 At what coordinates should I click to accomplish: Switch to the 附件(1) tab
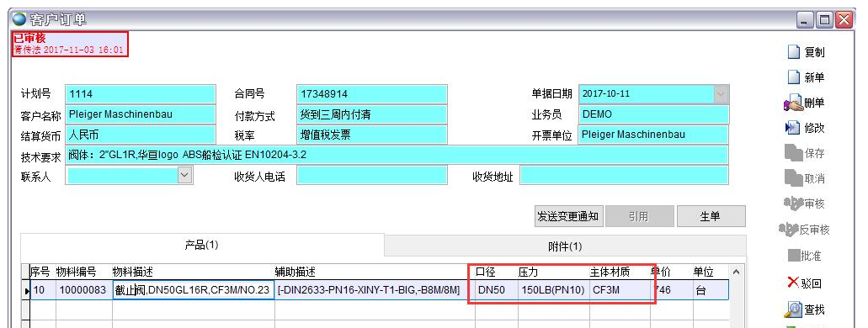tap(565, 246)
